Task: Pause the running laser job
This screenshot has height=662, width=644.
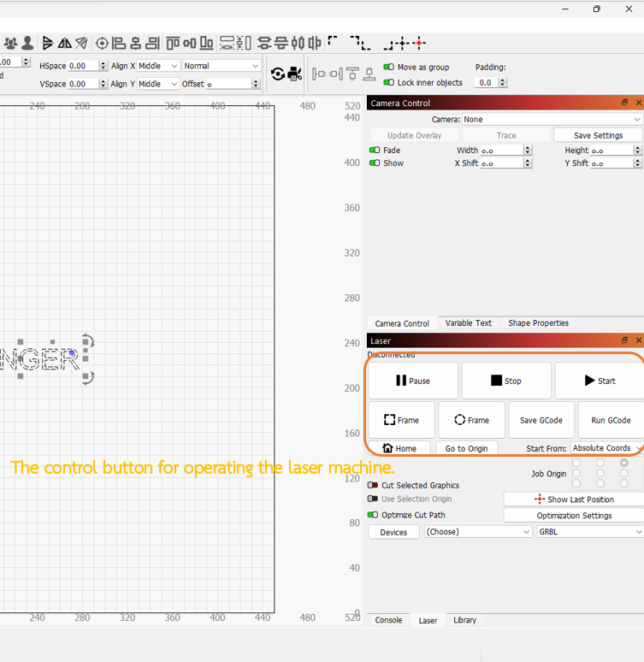Action: coord(412,381)
